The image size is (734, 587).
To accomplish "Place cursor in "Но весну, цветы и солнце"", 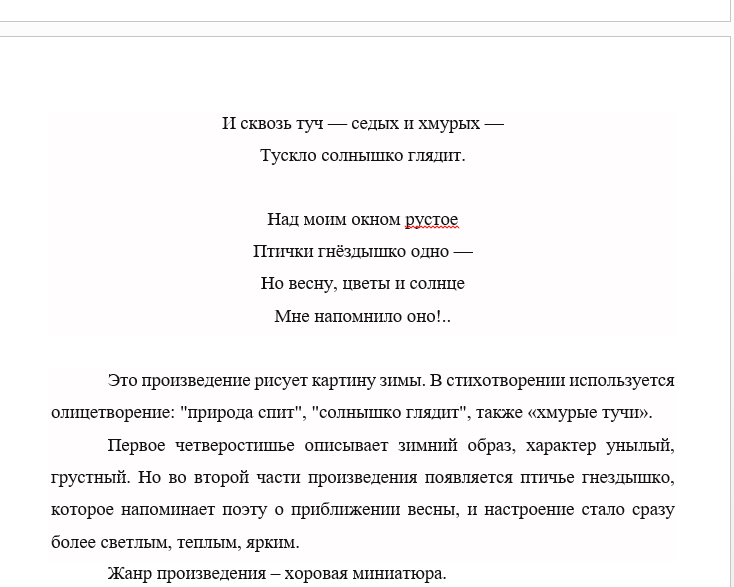I will pyautogui.click(x=362, y=284).
